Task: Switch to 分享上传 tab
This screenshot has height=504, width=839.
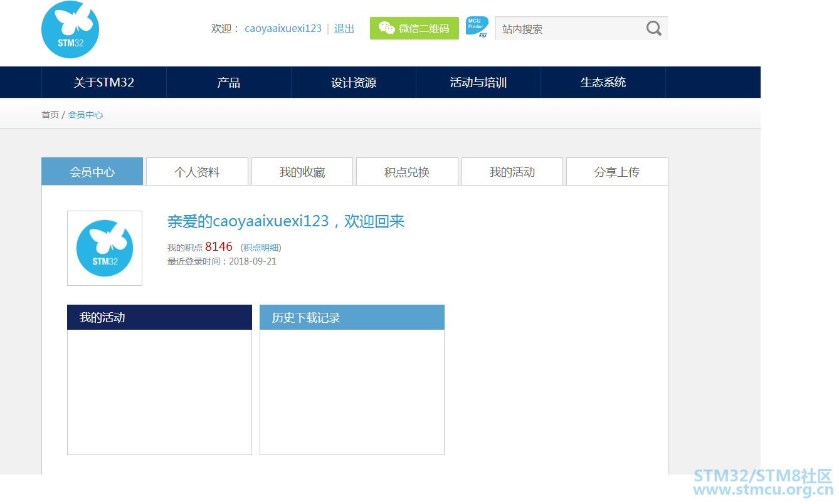Action: pyautogui.click(x=617, y=172)
